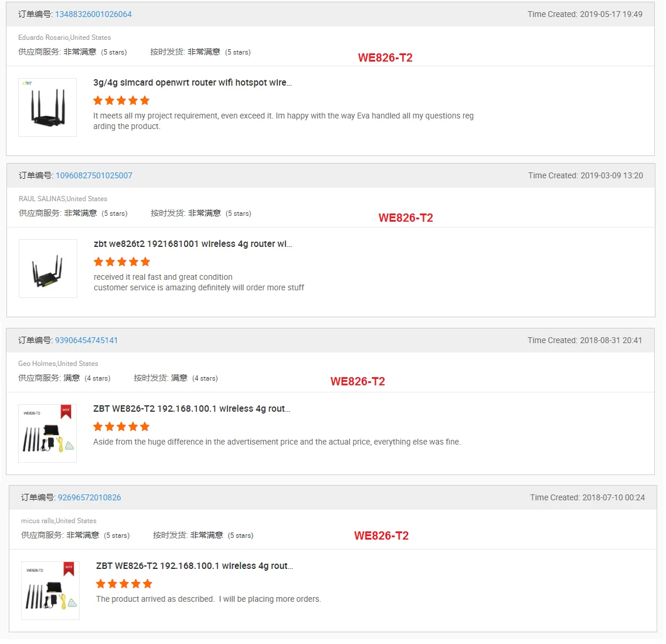The width and height of the screenshot is (666, 644).
Task: Click the product thumbnail in micus ralls's review
Action: click(x=50, y=591)
